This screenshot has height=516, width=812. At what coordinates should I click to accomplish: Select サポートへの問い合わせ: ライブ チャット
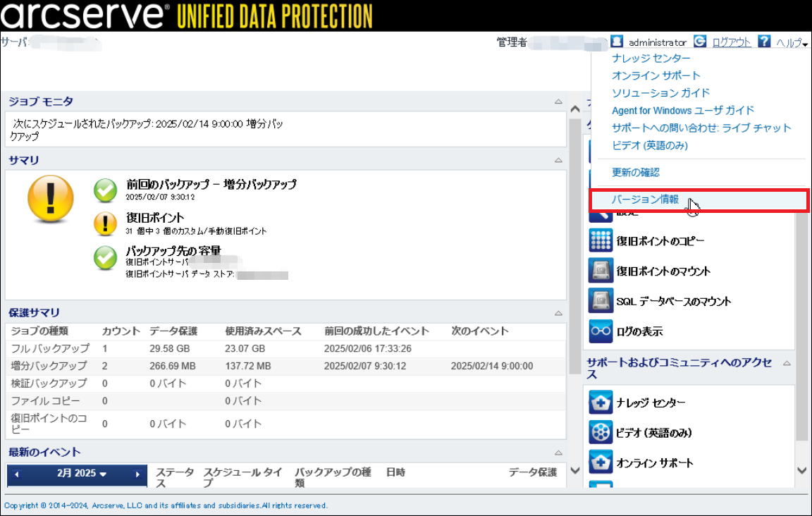pyautogui.click(x=701, y=128)
